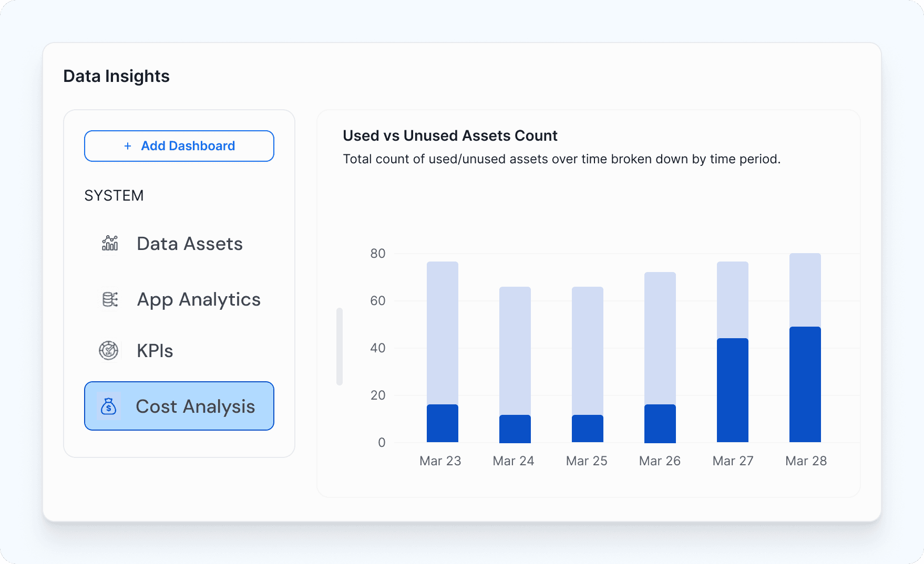Click the dark blue Mar 27 bar
This screenshot has height=564, width=924.
tap(733, 390)
